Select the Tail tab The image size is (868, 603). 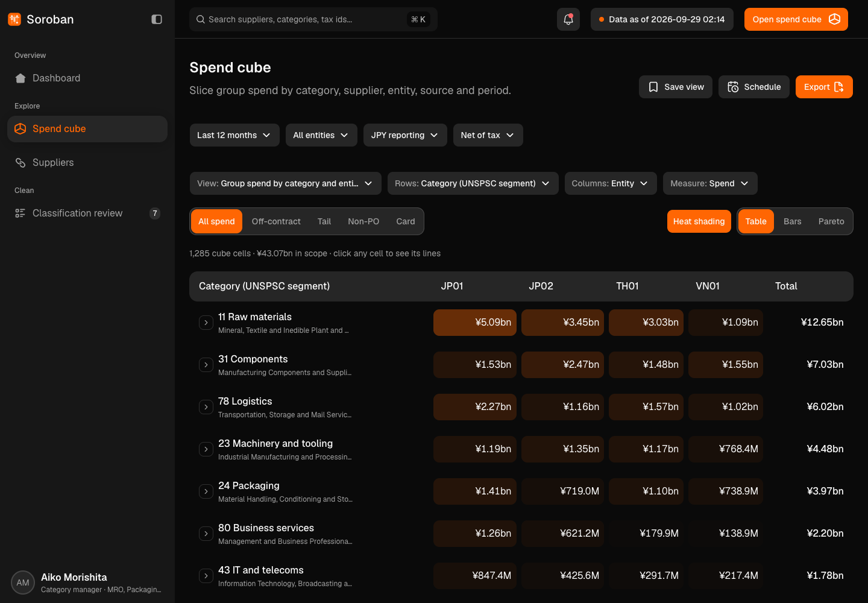324,221
